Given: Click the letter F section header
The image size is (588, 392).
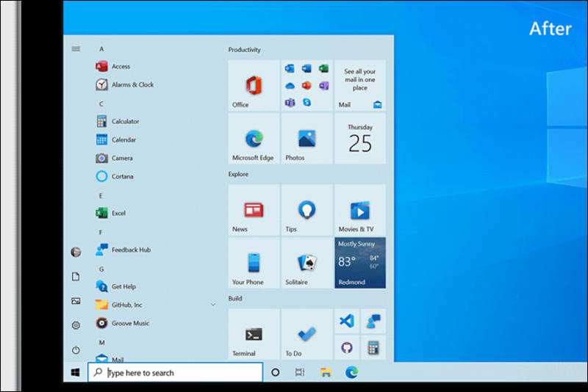Looking at the screenshot, I should tap(101, 233).
